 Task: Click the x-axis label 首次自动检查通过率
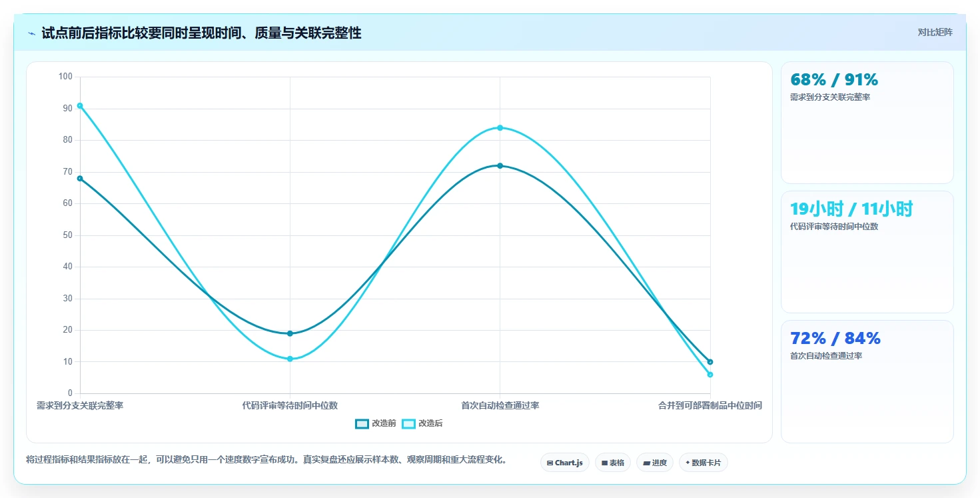click(x=500, y=405)
